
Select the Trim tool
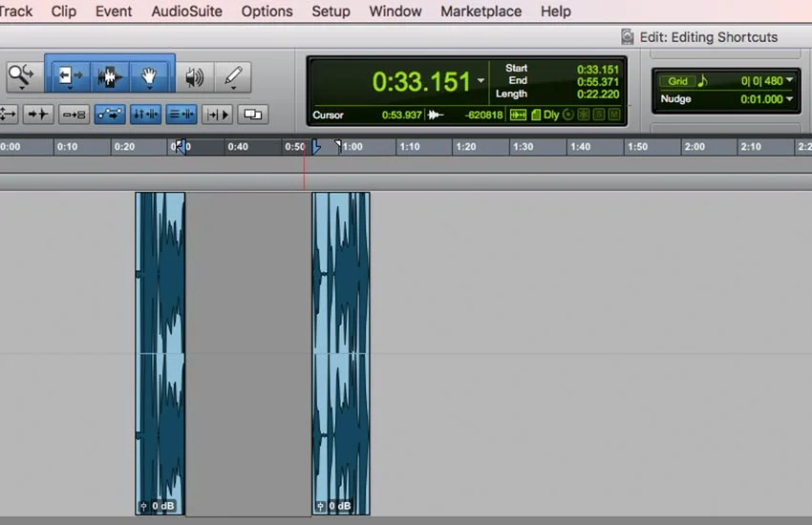click(x=69, y=75)
